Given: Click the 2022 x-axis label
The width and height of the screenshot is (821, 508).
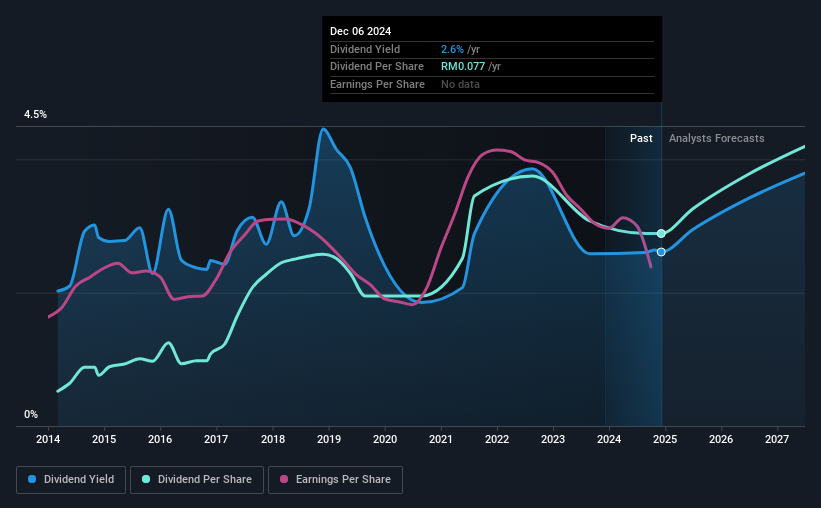Looking at the screenshot, I should pos(497,439).
